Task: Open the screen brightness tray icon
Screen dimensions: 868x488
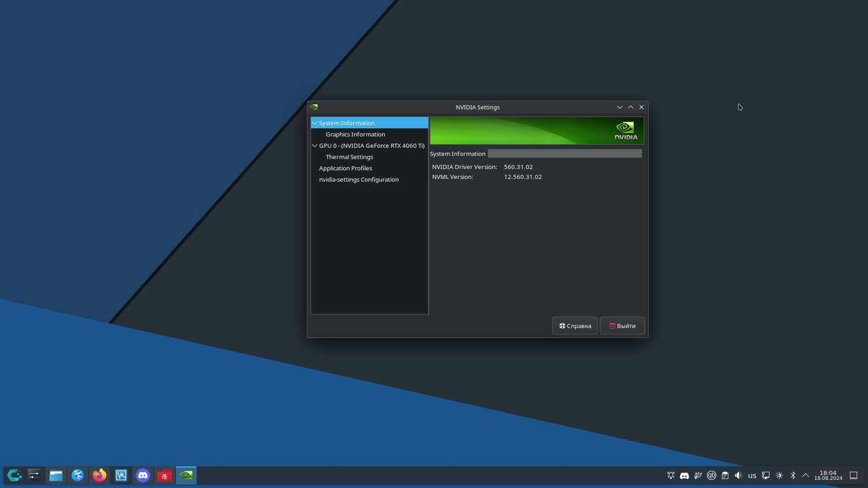Action: 779,475
